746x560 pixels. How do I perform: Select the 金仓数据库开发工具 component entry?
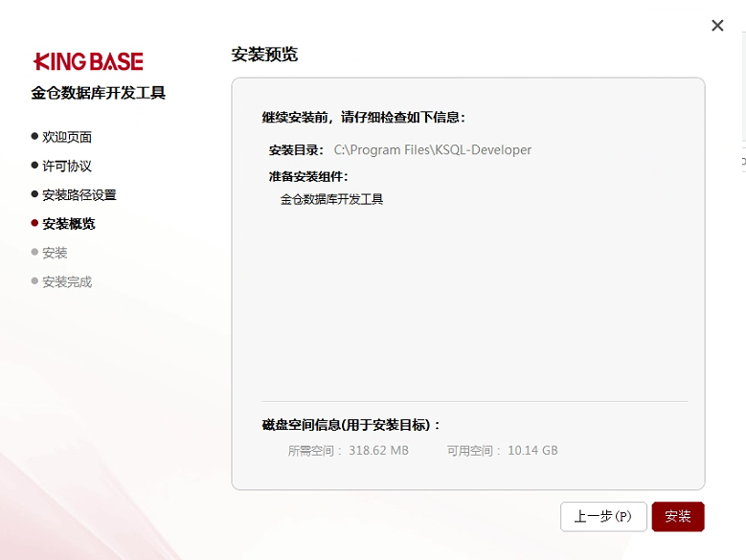coord(331,199)
